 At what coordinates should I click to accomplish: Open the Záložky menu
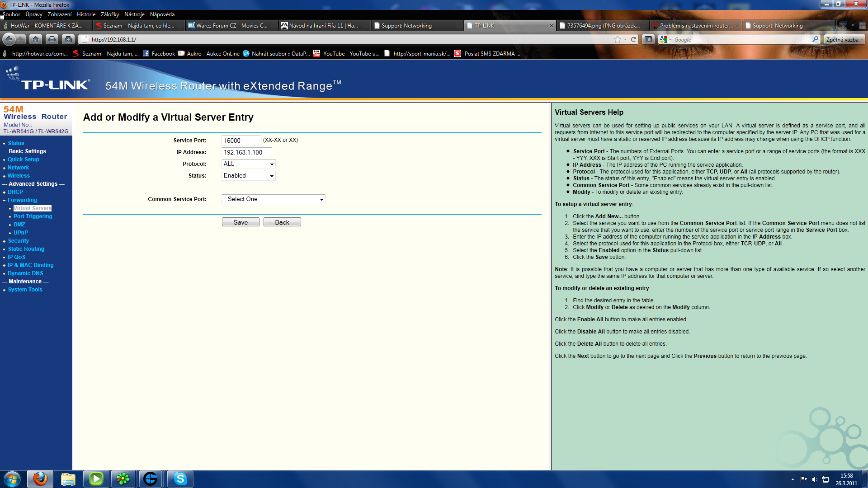(109, 14)
